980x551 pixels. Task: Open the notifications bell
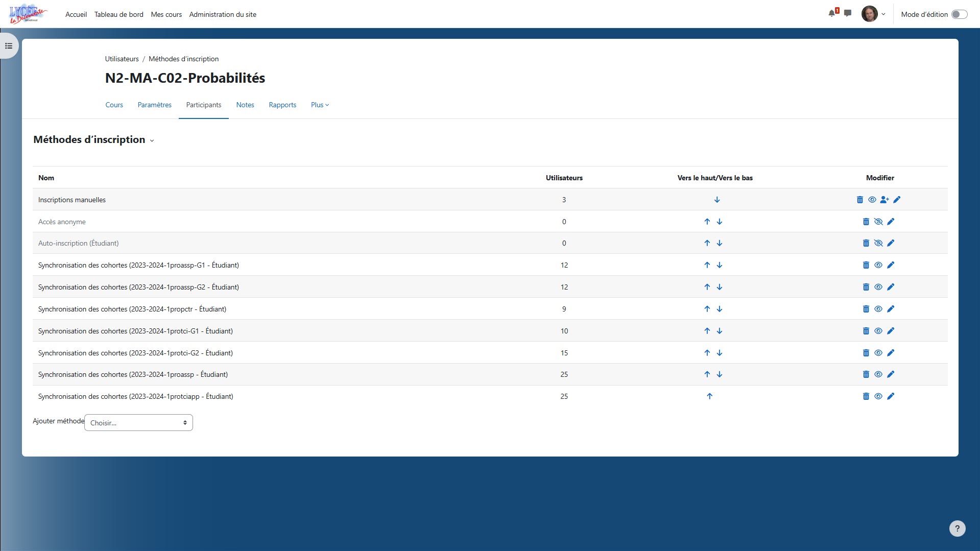[831, 14]
